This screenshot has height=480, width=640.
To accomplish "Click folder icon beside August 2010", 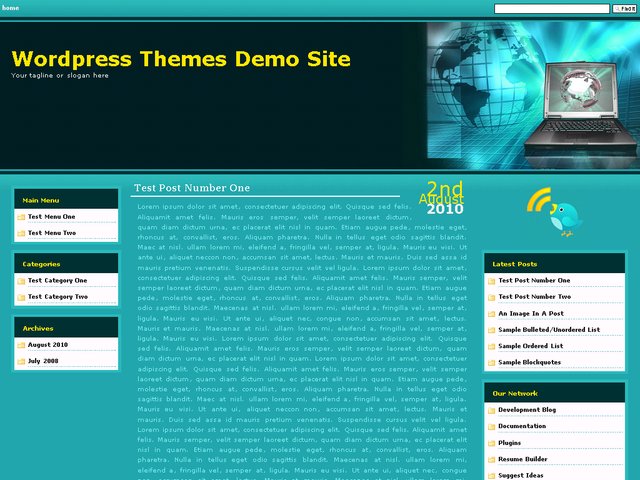I will (x=21, y=345).
